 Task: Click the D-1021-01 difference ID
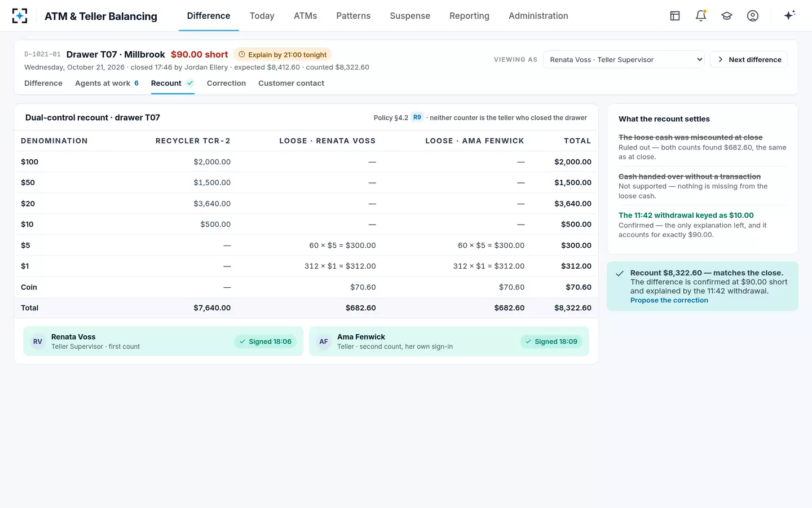42,55
